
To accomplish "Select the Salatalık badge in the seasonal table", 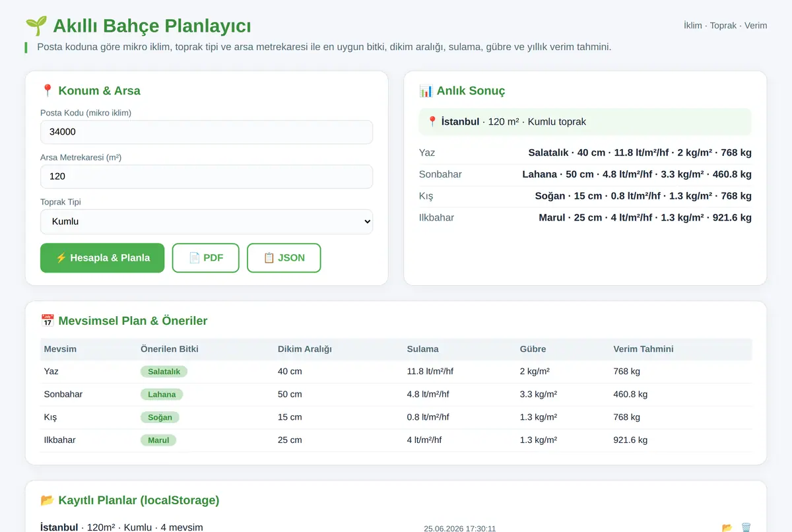I will click(164, 372).
